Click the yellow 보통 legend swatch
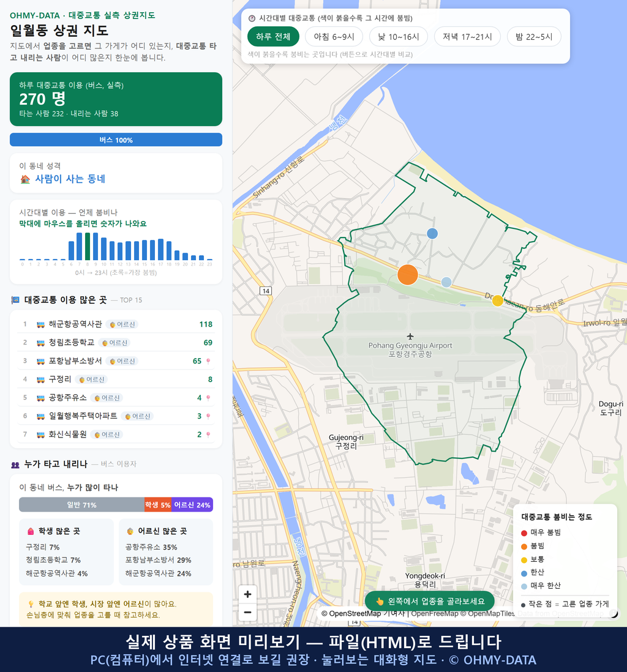This screenshot has width=627, height=672. tap(524, 560)
